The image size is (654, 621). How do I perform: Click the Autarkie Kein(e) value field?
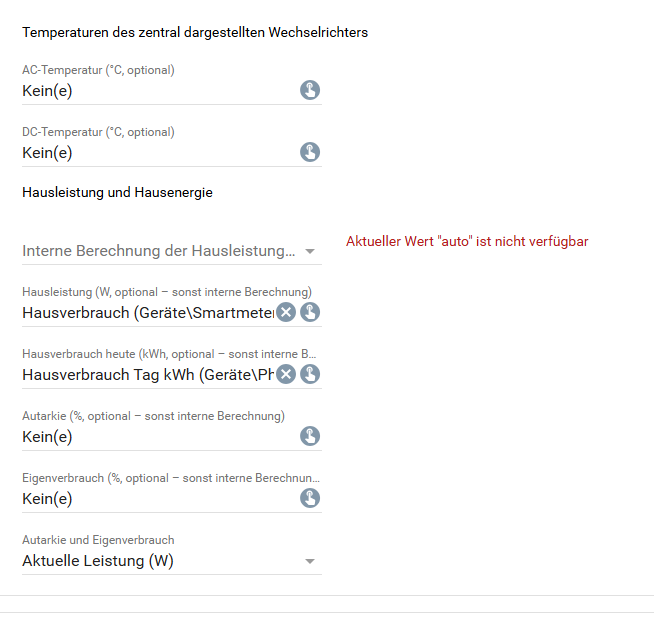click(160, 437)
